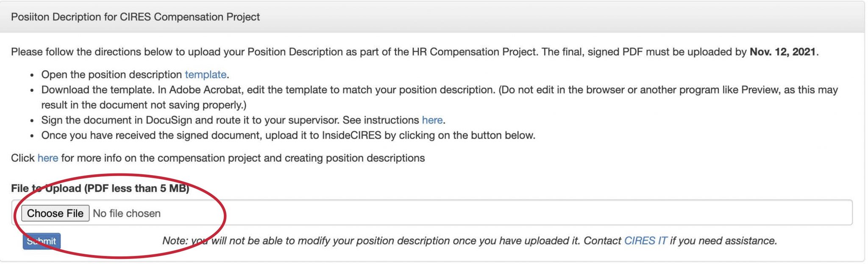This screenshot has width=868, height=264.
Task: Click the Position Description panel header title
Action: 135,17
